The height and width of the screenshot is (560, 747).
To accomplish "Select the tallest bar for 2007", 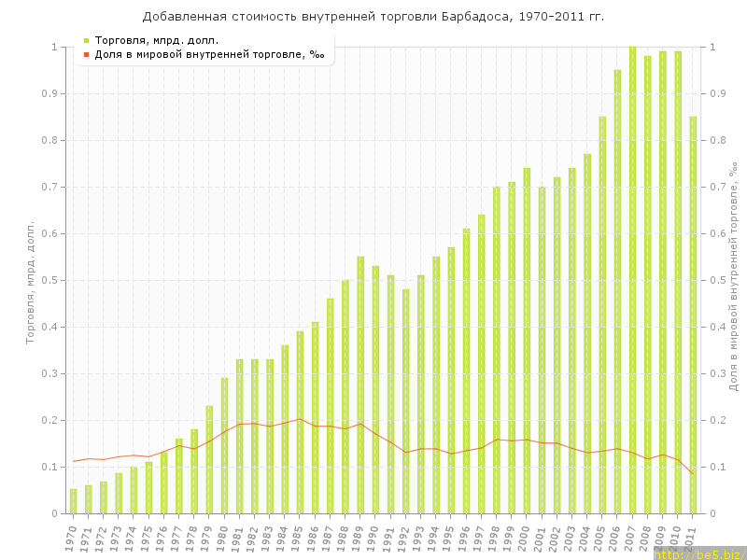I will (x=632, y=280).
